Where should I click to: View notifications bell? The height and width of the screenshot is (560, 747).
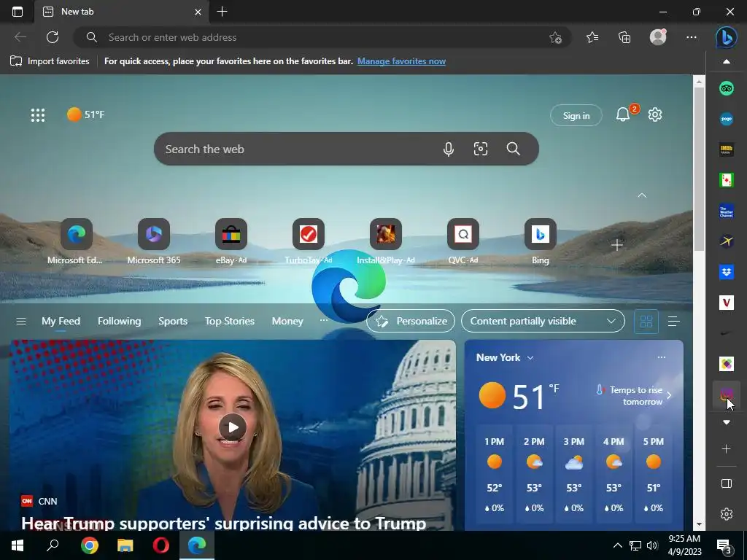click(x=623, y=114)
